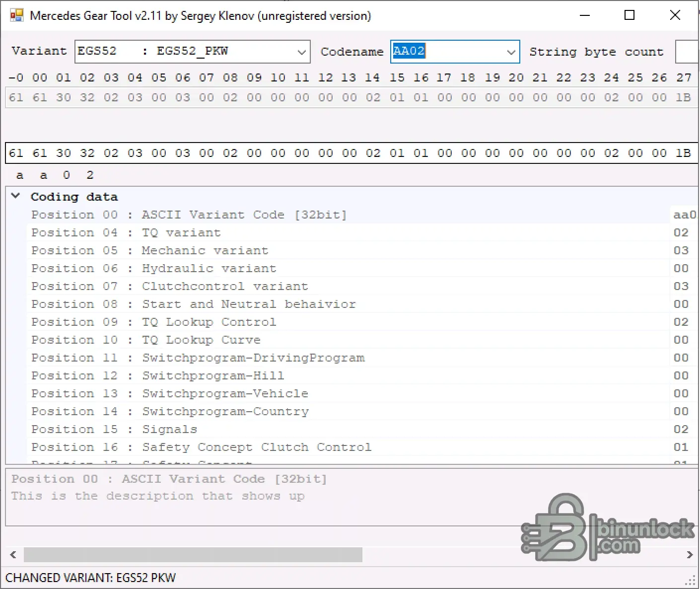Open the Codename dropdown arrow

(511, 52)
